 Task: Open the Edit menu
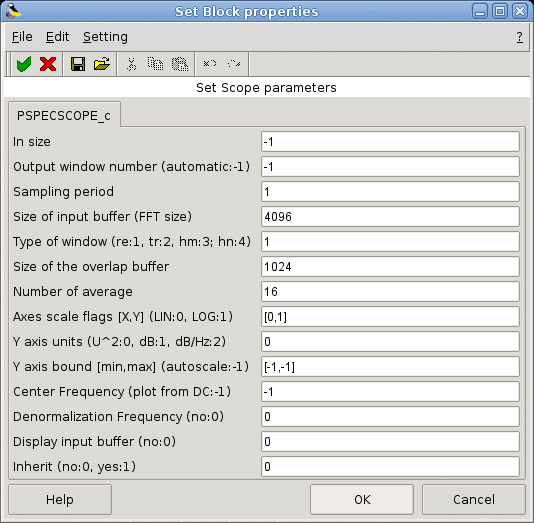tap(57, 37)
